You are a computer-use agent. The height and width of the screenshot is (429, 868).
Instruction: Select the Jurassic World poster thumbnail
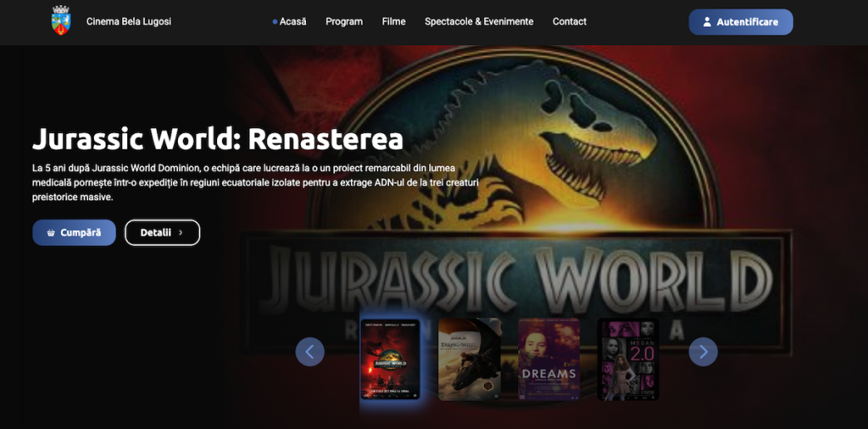pyautogui.click(x=390, y=359)
